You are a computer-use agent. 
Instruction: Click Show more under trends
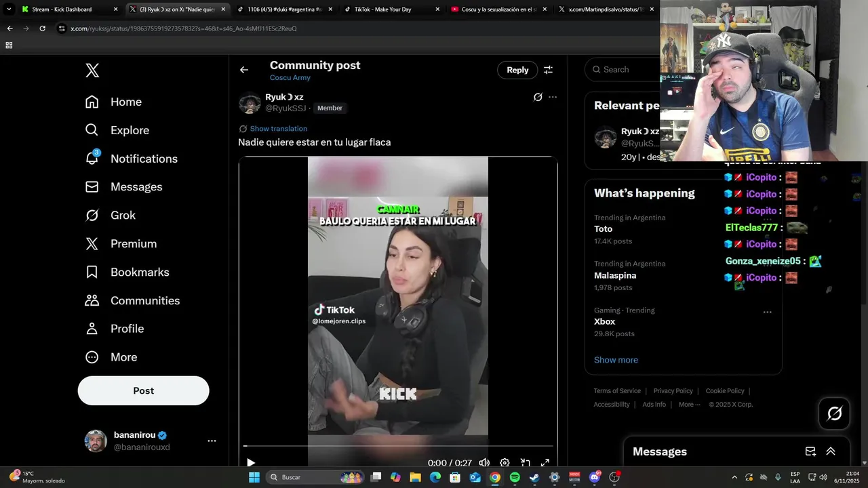[x=616, y=360]
